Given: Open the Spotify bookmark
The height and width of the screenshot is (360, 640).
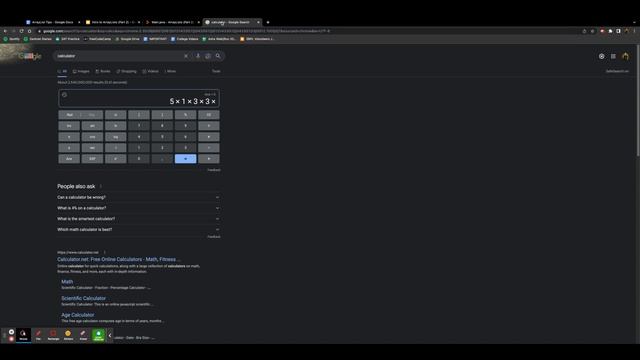Looking at the screenshot, I should point(11,39).
